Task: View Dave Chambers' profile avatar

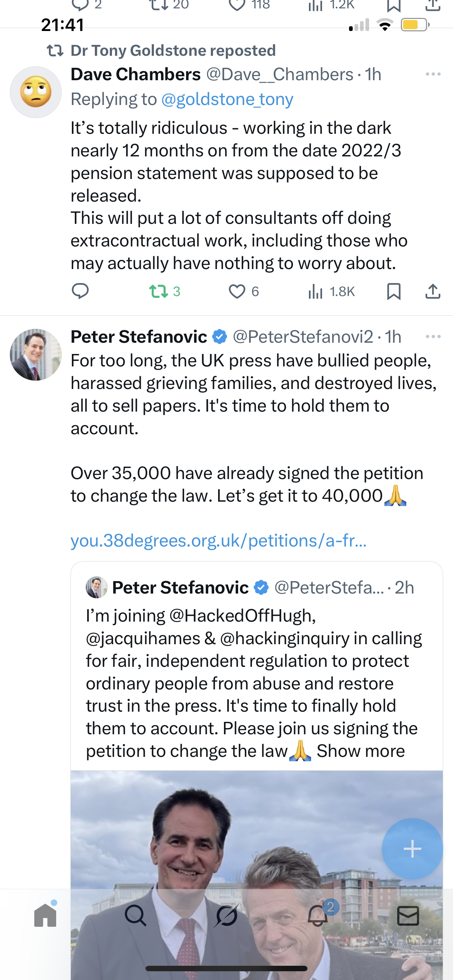Action: [x=36, y=92]
